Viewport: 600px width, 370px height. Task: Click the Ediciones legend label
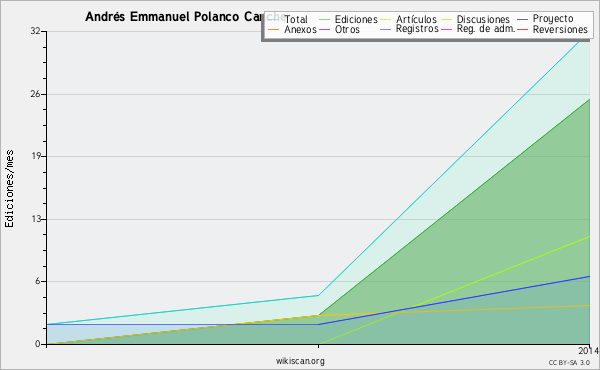click(356, 19)
